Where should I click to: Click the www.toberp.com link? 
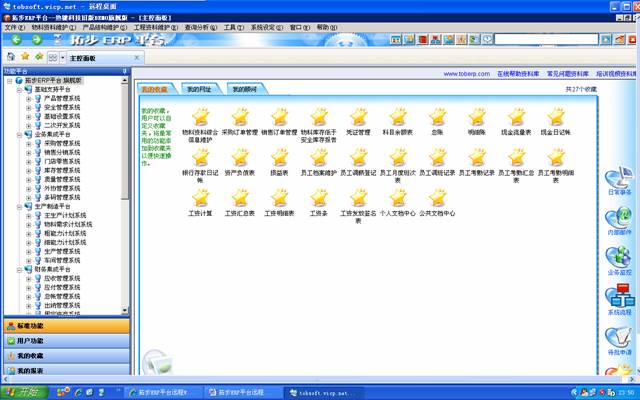pyautogui.click(x=463, y=73)
